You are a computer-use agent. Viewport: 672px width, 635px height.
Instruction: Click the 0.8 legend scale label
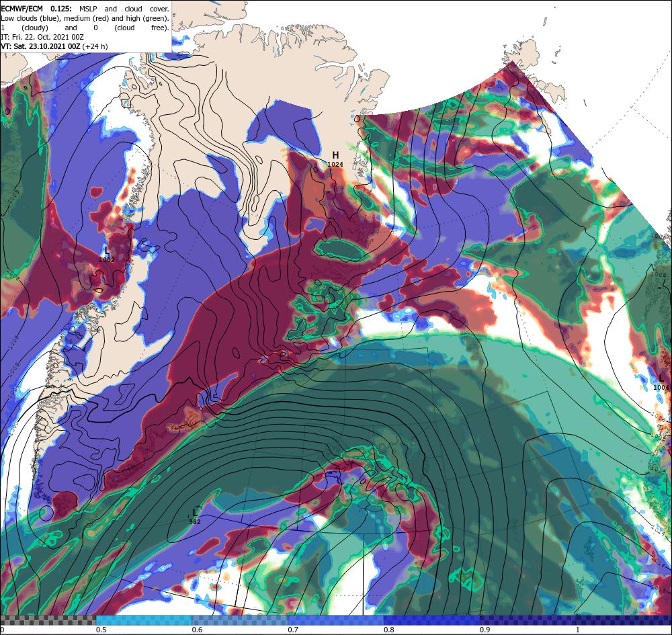point(389,630)
